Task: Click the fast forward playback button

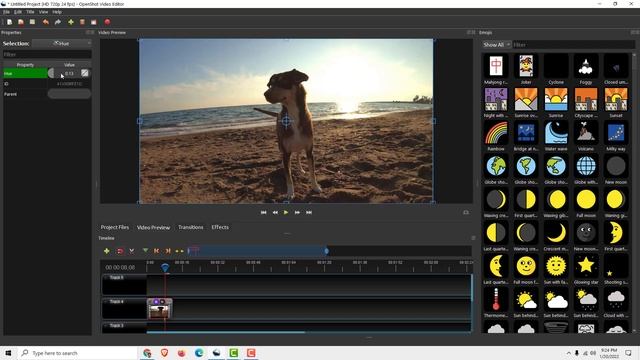Action: coord(297,212)
